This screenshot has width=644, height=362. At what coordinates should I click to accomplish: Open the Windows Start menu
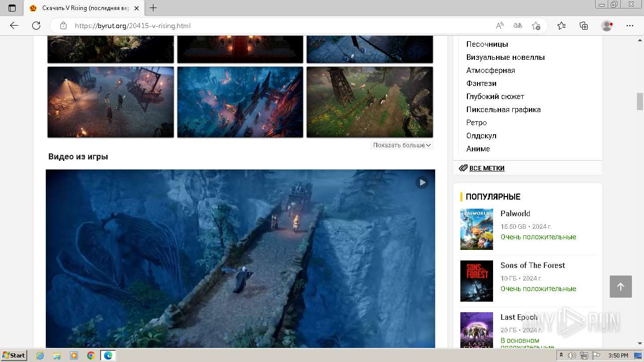(14, 355)
